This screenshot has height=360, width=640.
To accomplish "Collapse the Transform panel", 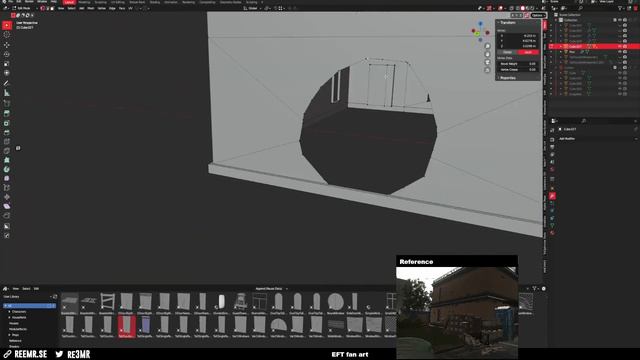I will 507,23.
